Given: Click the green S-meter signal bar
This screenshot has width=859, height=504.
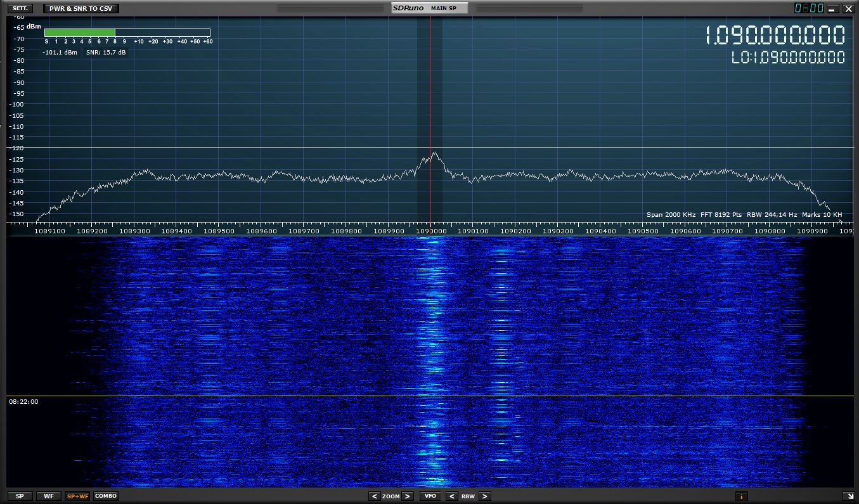Looking at the screenshot, I should point(80,32).
